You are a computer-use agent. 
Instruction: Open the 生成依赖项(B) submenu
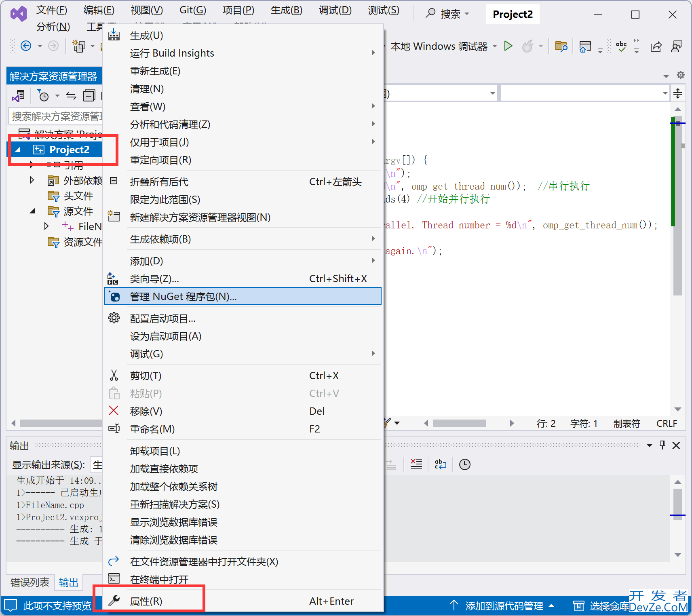[243, 239]
